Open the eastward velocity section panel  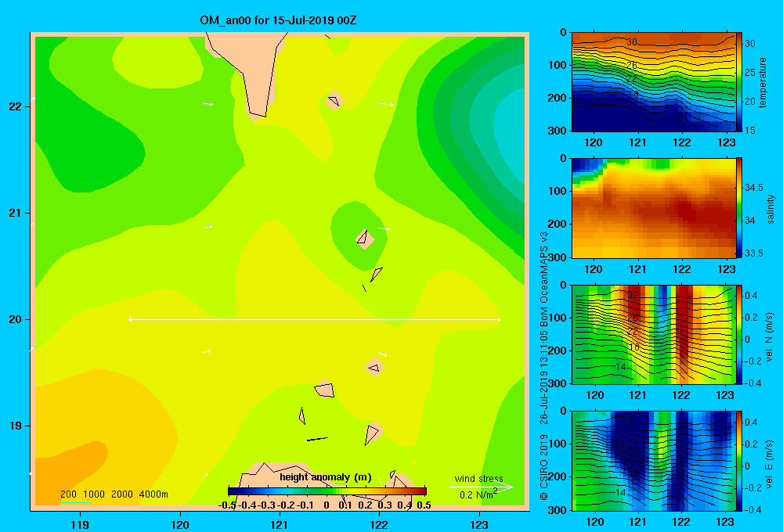[x=654, y=461]
